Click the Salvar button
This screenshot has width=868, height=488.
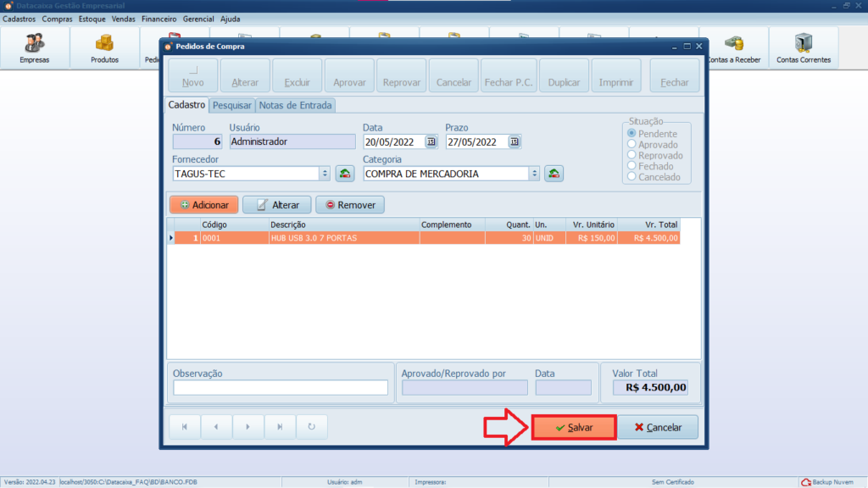[x=574, y=428]
